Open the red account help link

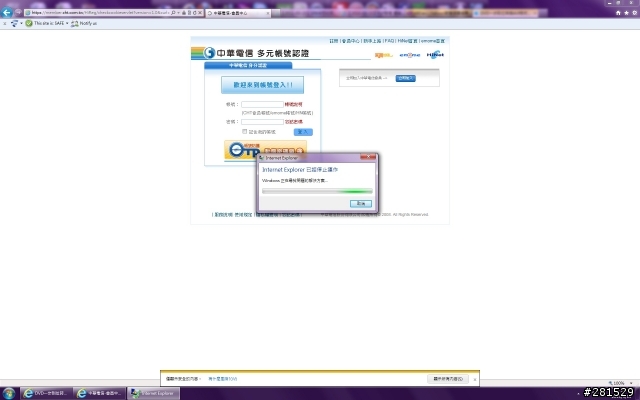[x=293, y=104]
